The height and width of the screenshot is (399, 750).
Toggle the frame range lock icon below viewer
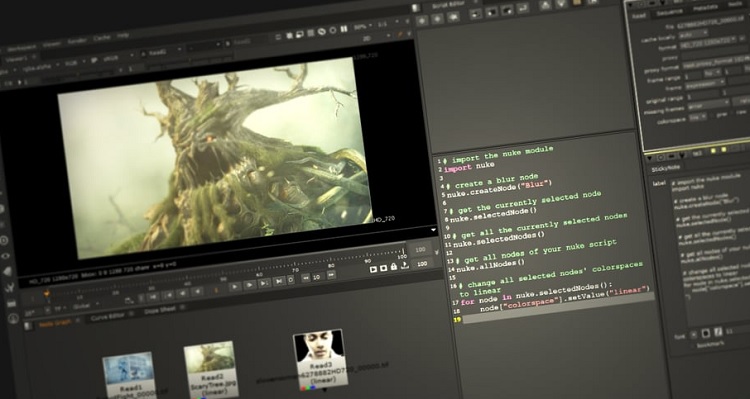click(x=394, y=266)
